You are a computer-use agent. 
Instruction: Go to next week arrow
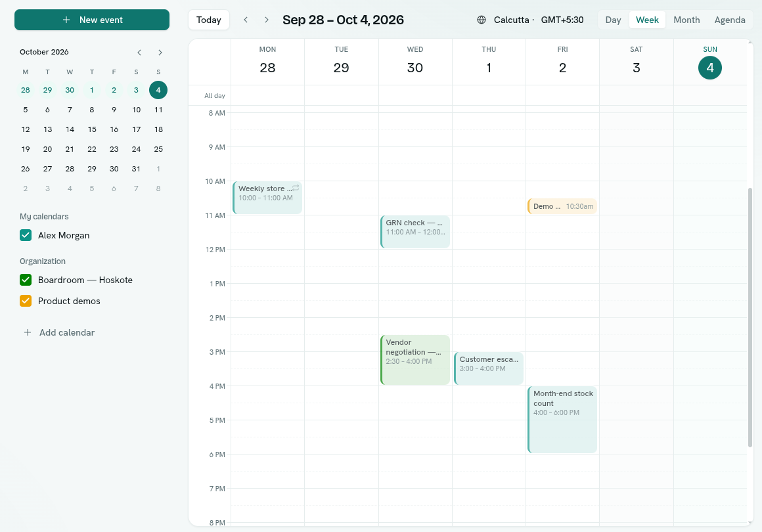coord(266,20)
